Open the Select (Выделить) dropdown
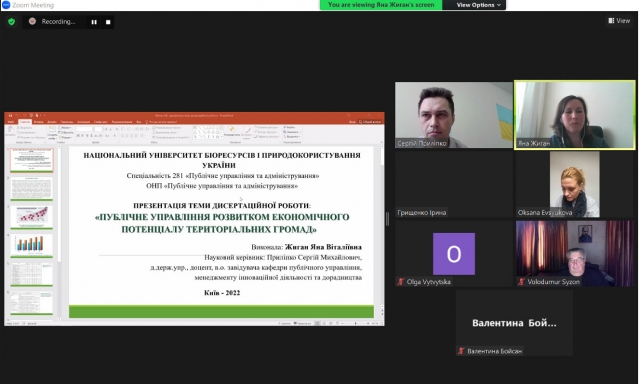Viewport: 640px width, 384px height. (292, 137)
